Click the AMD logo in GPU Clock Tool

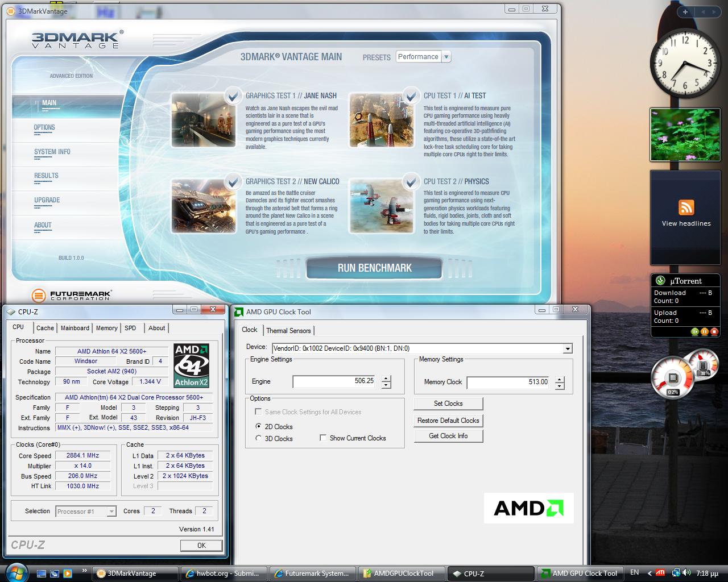click(528, 508)
